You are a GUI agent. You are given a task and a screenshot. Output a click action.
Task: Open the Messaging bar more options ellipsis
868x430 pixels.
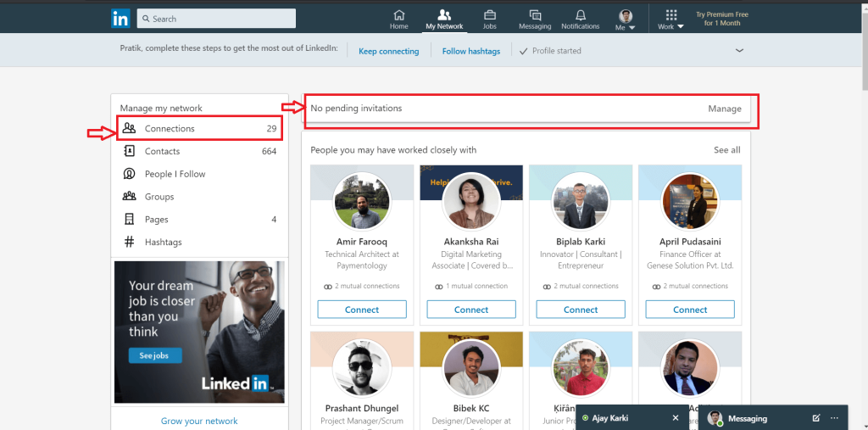pyautogui.click(x=834, y=418)
